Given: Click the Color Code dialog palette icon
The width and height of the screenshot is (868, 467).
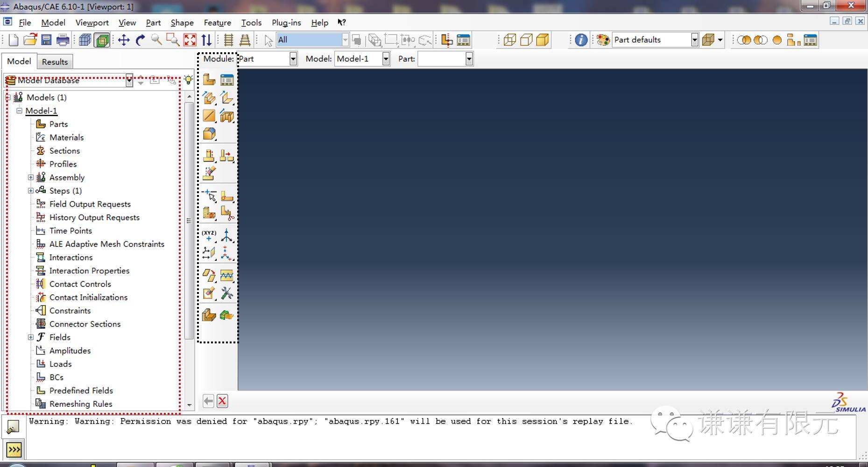Looking at the screenshot, I should tap(603, 40).
